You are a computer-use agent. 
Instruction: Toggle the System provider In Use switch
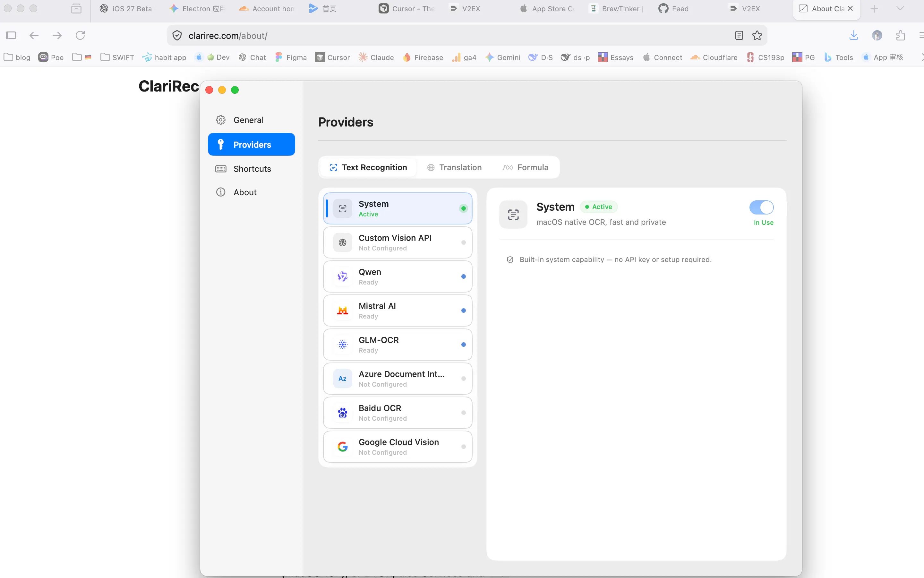[761, 207]
